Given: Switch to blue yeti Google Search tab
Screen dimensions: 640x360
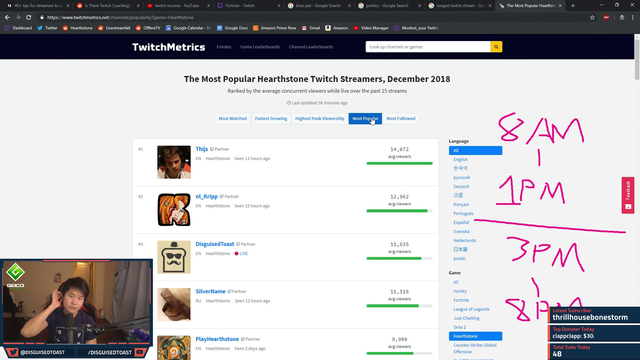Looking at the screenshot, I should click(x=318, y=6).
